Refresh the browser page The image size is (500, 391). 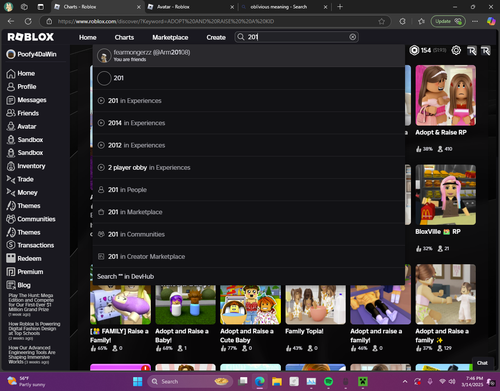[x=28, y=21]
